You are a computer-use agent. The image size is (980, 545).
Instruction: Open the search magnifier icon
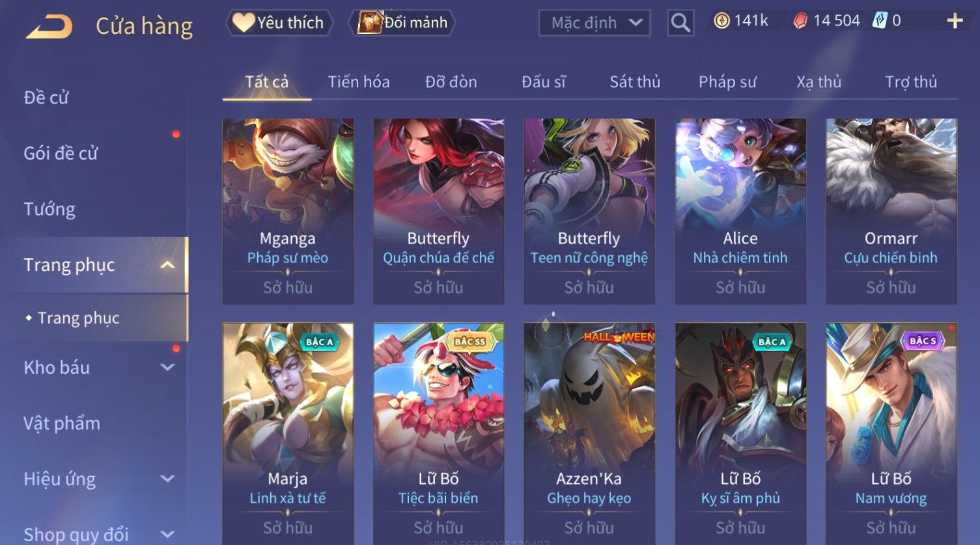point(680,23)
